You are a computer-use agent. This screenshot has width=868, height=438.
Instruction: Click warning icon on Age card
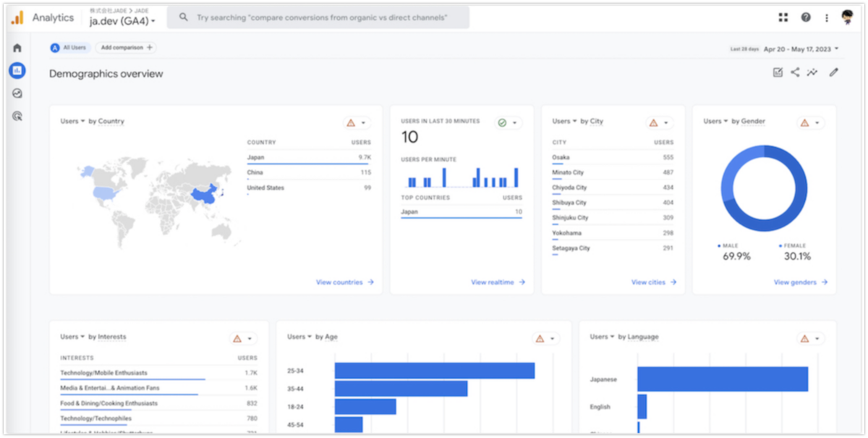540,339
